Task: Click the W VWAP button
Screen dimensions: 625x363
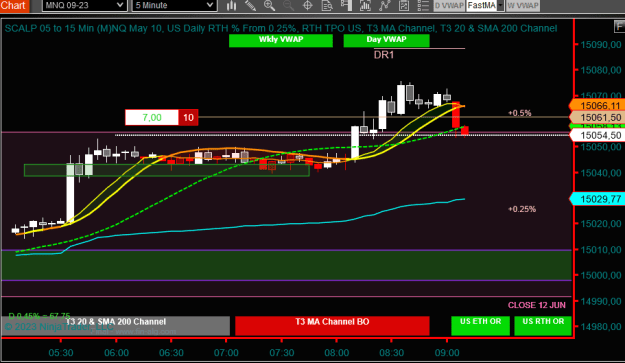Action: tap(523, 6)
